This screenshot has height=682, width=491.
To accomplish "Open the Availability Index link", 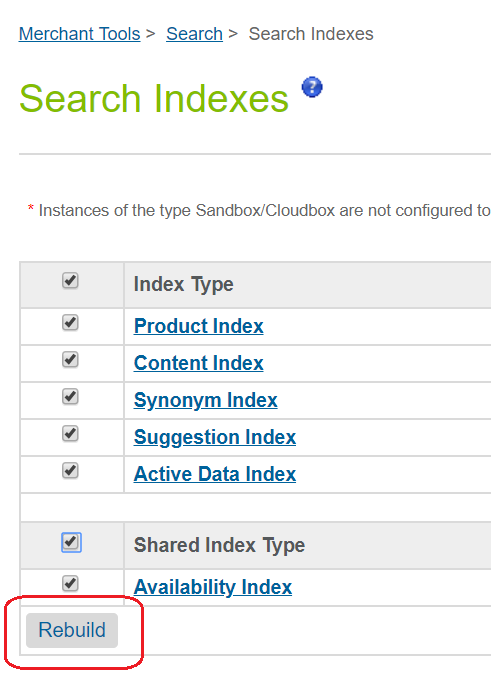I will pyautogui.click(x=213, y=587).
